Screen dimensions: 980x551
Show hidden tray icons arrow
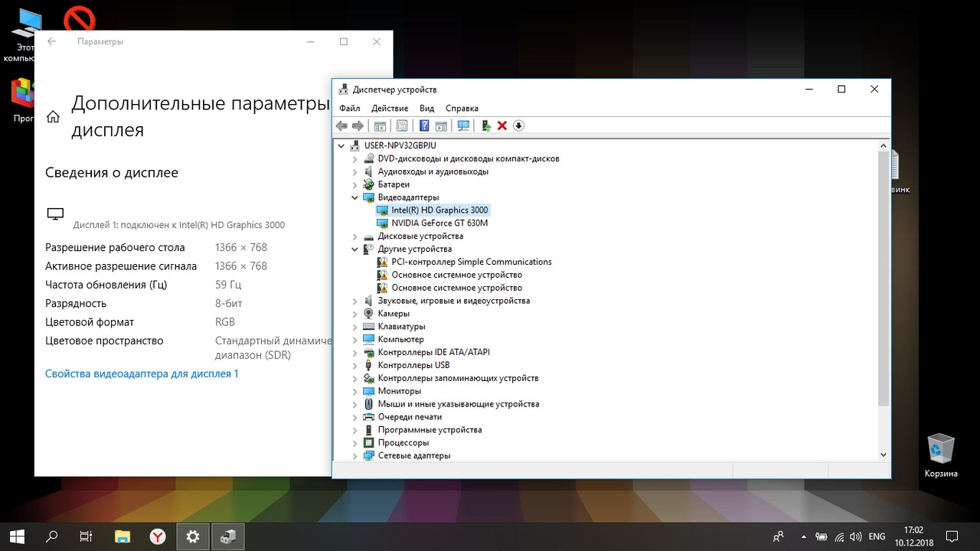[x=802, y=536]
